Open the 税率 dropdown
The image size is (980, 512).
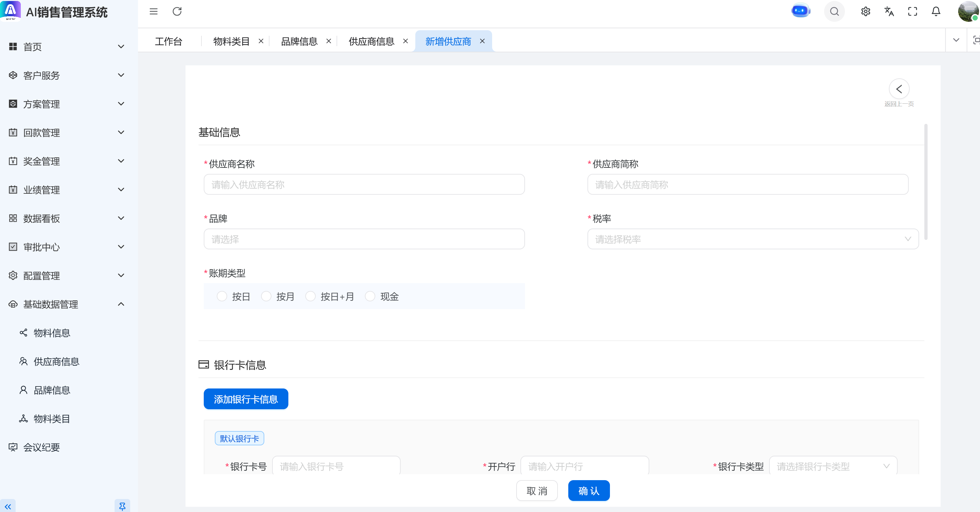click(752, 239)
